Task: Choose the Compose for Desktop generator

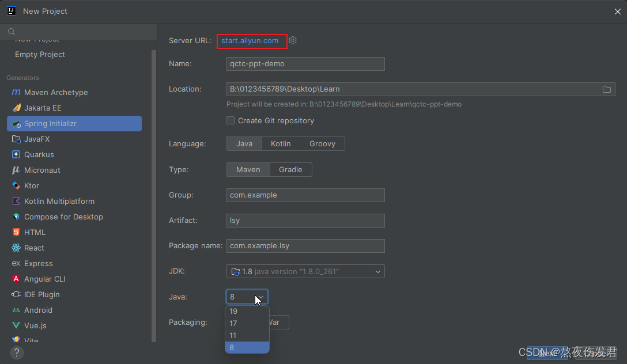Action: (x=63, y=217)
